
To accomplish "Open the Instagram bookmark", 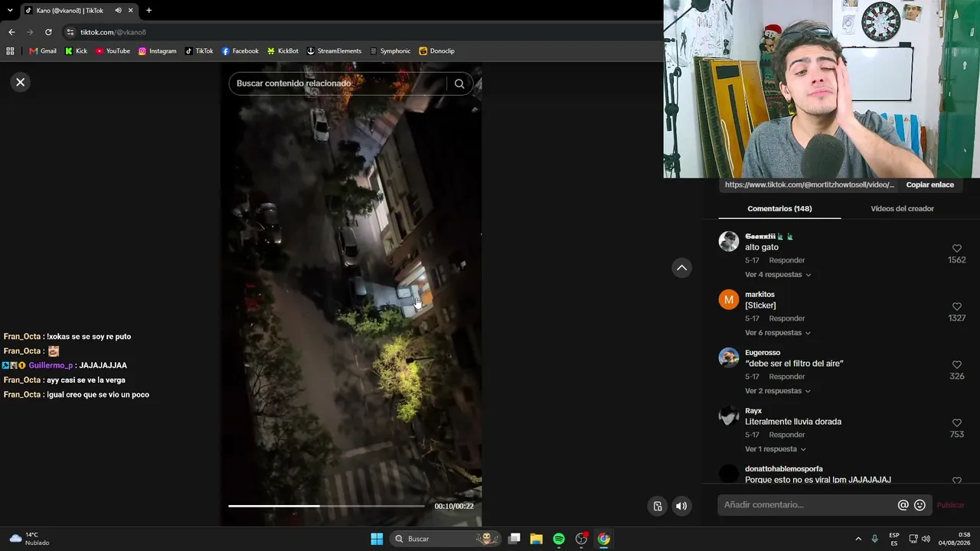I will click(x=157, y=51).
